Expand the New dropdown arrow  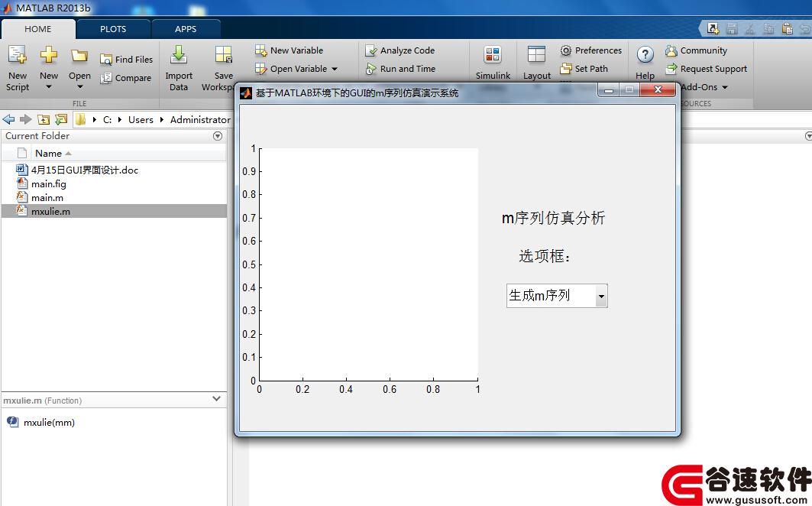49,87
